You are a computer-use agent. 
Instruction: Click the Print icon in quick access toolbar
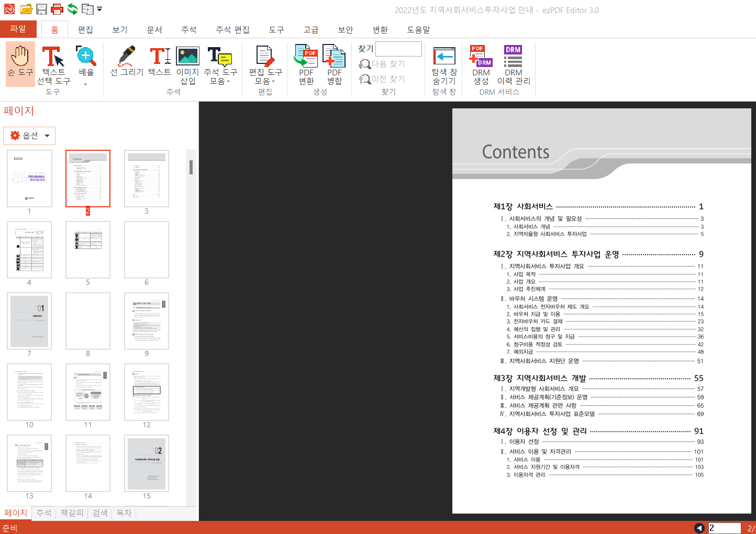(x=57, y=9)
